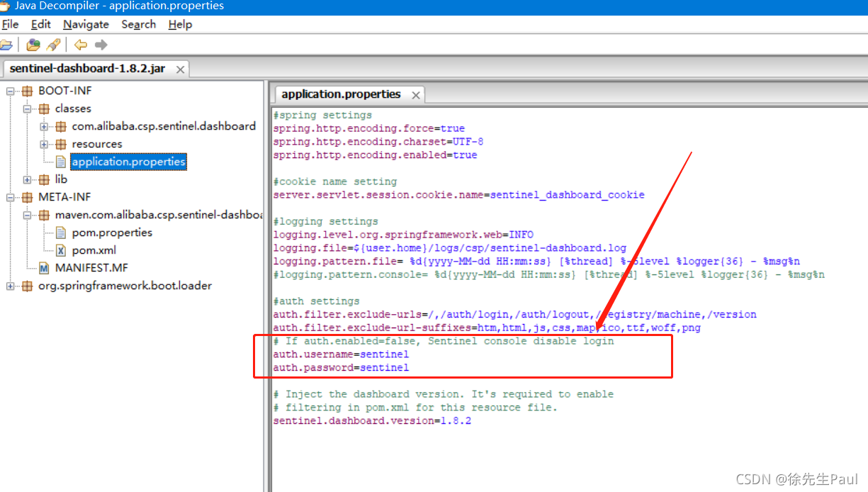Select pom.xml in the tree

[94, 250]
